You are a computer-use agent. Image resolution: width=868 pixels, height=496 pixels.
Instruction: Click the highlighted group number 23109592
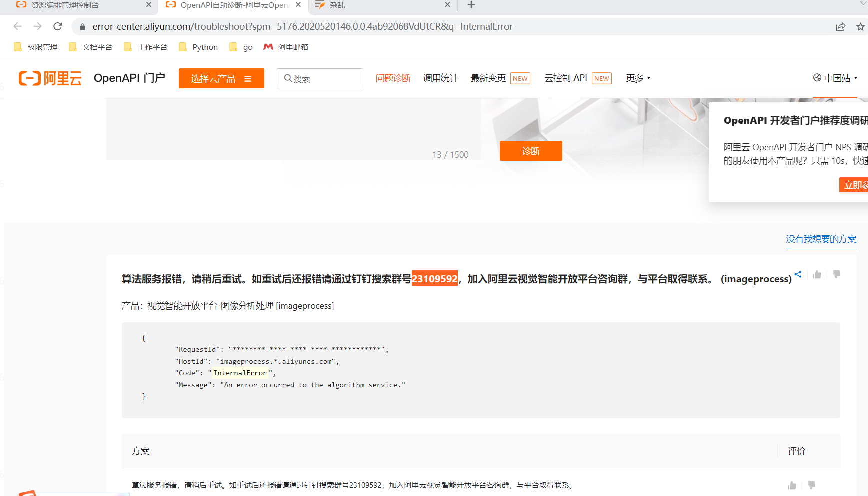pos(434,279)
